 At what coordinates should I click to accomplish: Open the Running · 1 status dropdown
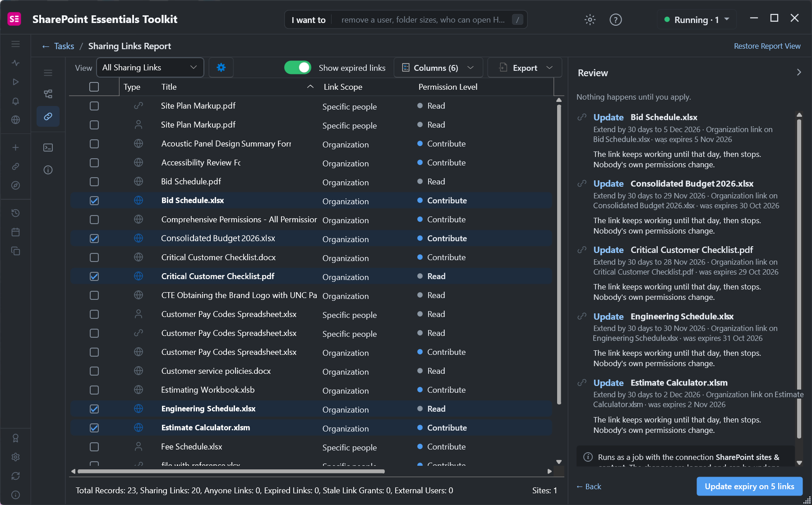(697, 19)
